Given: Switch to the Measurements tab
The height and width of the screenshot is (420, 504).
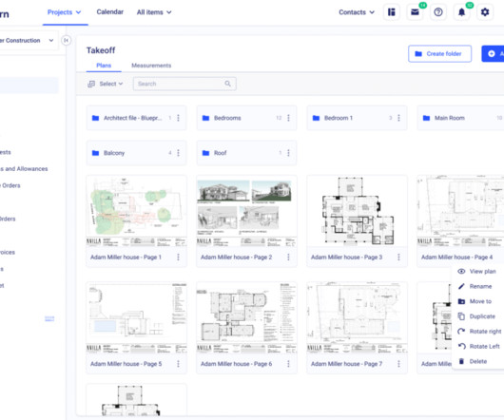Looking at the screenshot, I should (x=151, y=66).
